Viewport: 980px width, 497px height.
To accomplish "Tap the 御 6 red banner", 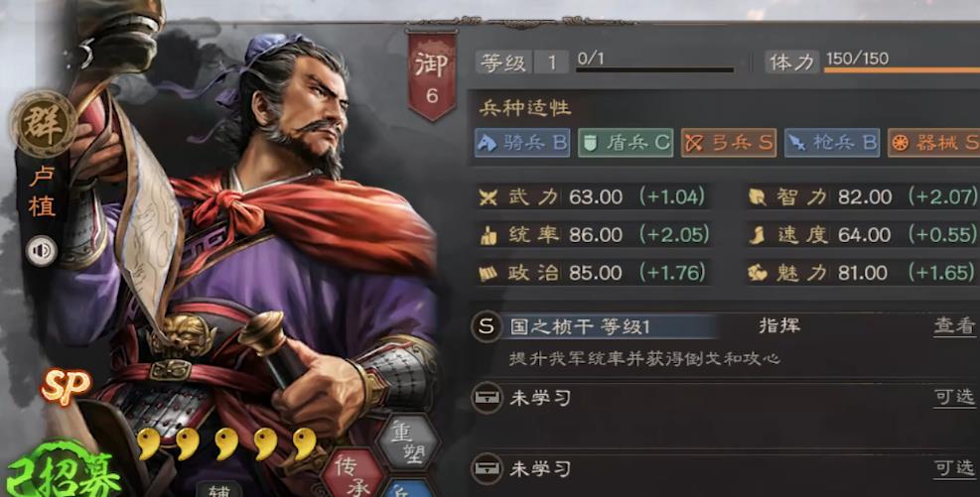I will (x=431, y=75).
